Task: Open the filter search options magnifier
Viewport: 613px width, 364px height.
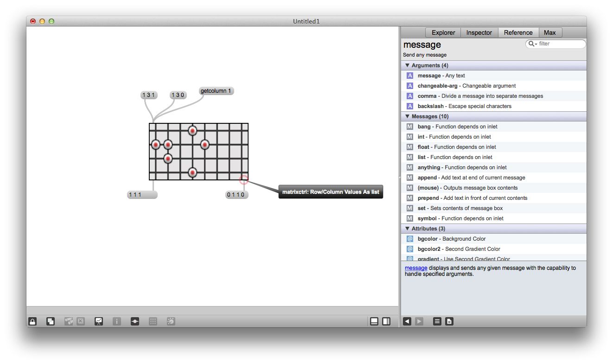Action: pyautogui.click(x=531, y=44)
